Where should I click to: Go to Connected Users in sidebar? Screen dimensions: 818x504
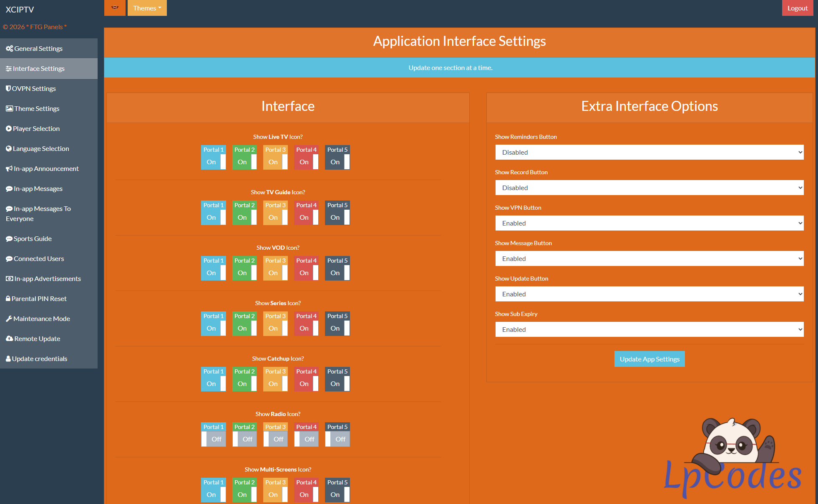38,259
